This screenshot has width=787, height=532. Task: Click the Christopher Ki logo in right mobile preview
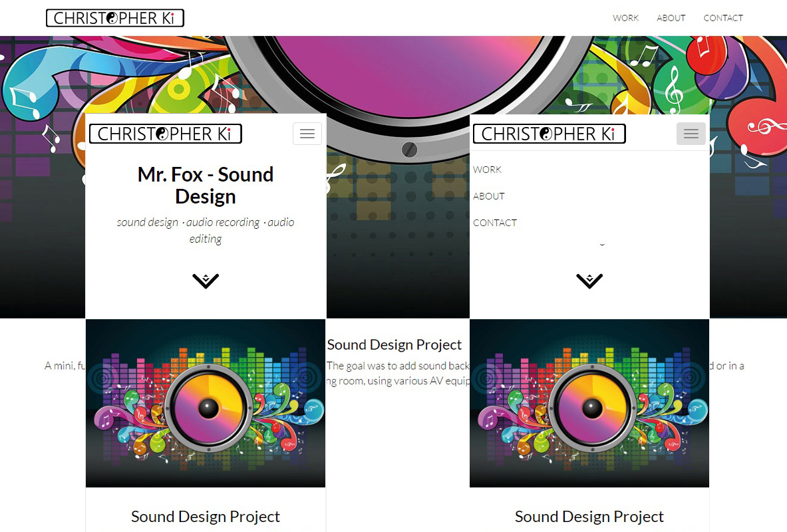coord(550,134)
